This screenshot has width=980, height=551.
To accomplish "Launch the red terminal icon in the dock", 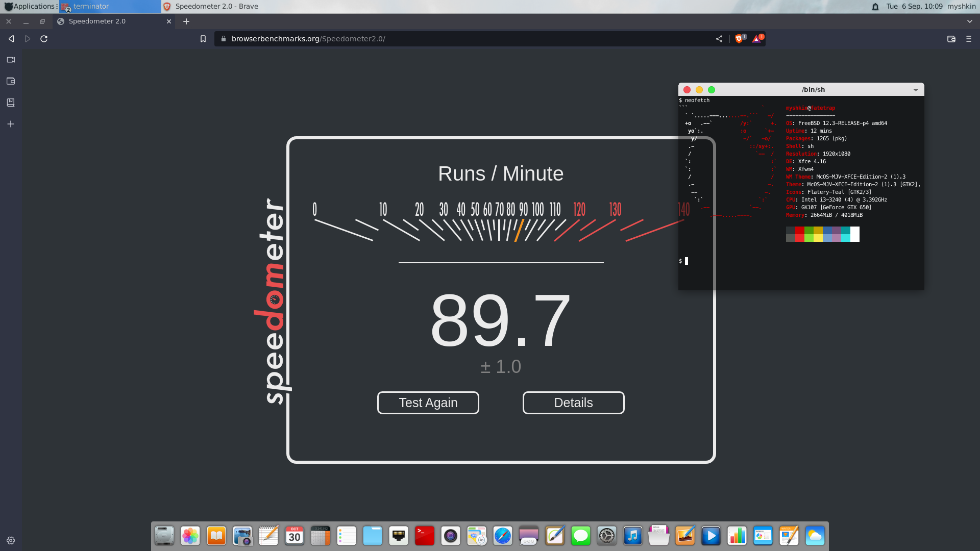I will pyautogui.click(x=425, y=536).
